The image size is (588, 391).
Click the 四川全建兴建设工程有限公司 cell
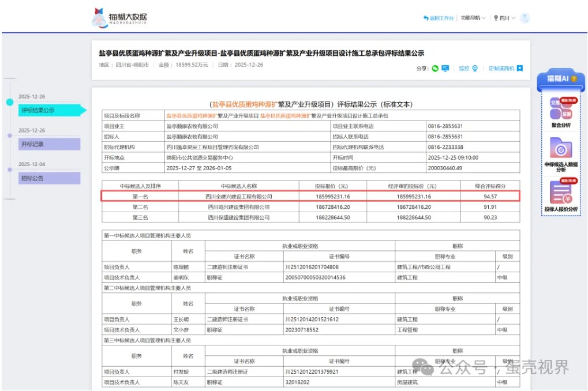tap(238, 197)
